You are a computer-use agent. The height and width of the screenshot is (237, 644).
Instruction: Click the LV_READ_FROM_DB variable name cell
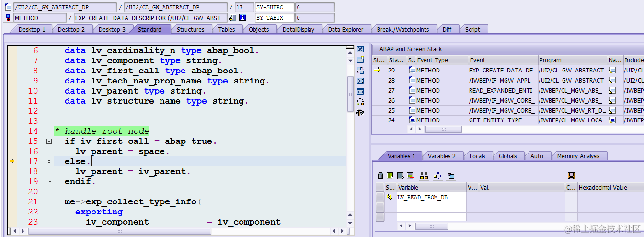[431, 197]
